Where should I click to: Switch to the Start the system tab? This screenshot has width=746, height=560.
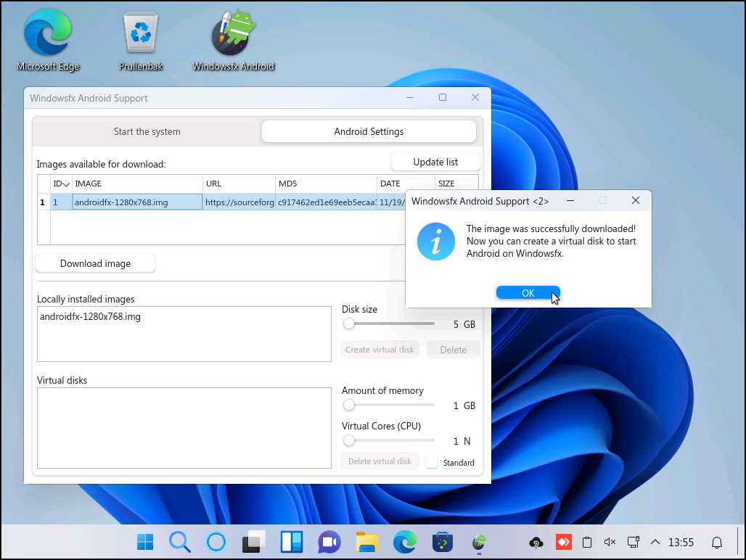pyautogui.click(x=147, y=132)
